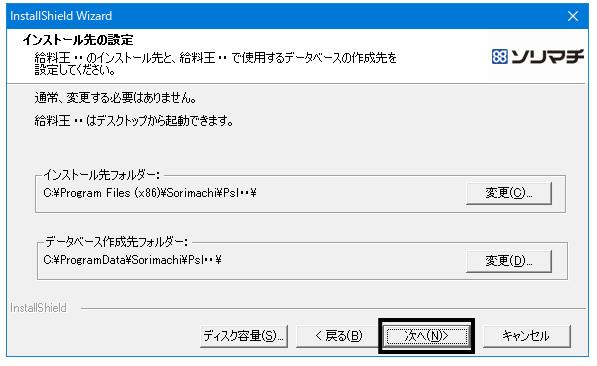Click the Sorimachi square emblem icon
Viewport: 597px width, 366px height.
point(499,57)
